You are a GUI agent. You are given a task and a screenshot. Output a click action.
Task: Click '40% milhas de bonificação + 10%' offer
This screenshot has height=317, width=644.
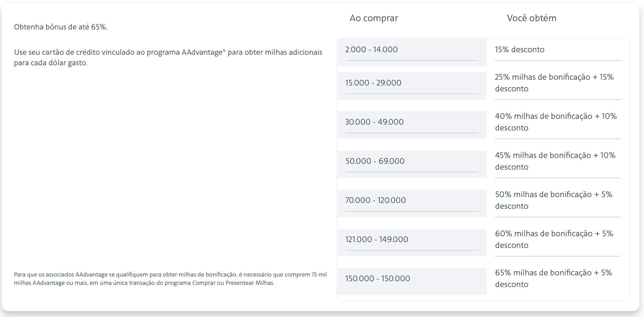[556, 122]
